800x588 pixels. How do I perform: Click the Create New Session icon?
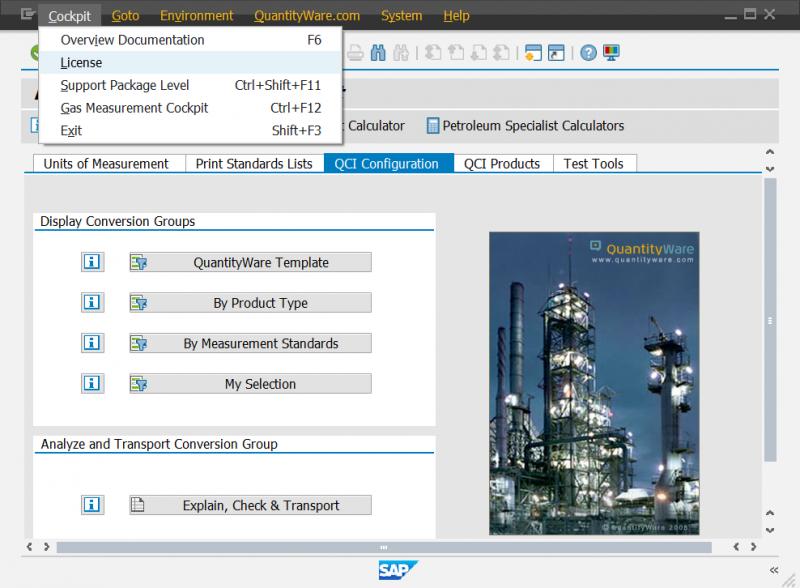[533, 53]
